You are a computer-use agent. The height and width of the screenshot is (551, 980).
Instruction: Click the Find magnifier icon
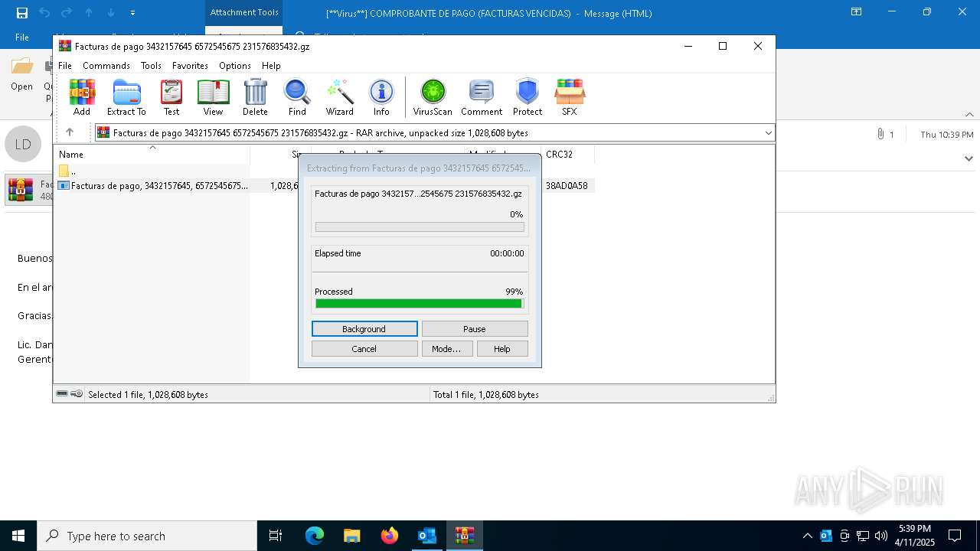[297, 97]
